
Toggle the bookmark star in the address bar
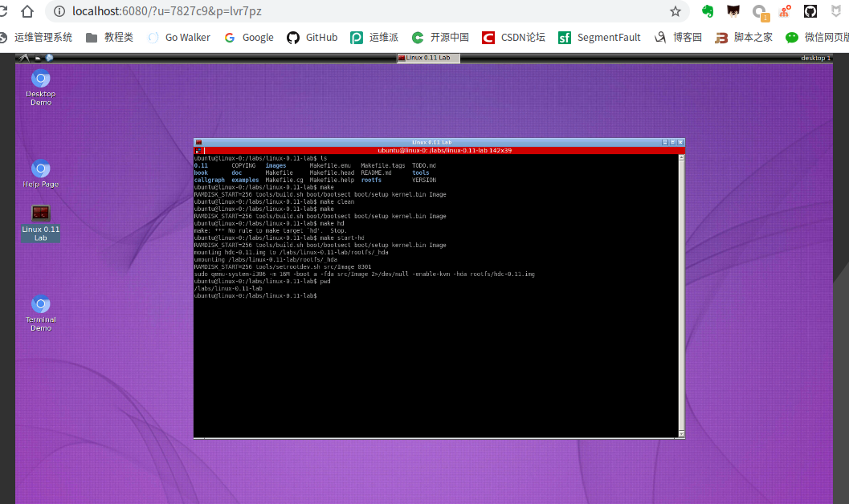pos(676,11)
